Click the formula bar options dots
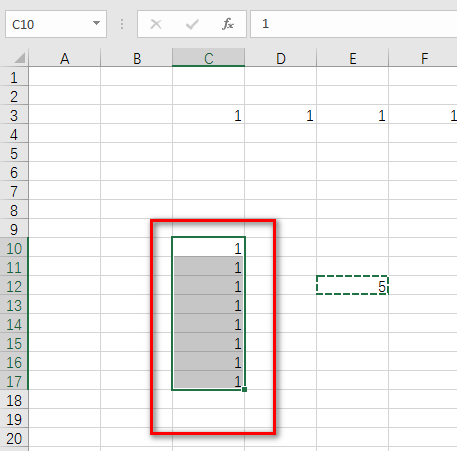This screenshot has width=457, height=451. [122, 24]
